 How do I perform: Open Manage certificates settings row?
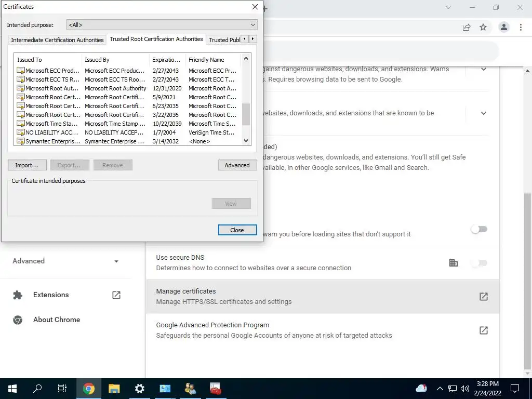coord(322,297)
